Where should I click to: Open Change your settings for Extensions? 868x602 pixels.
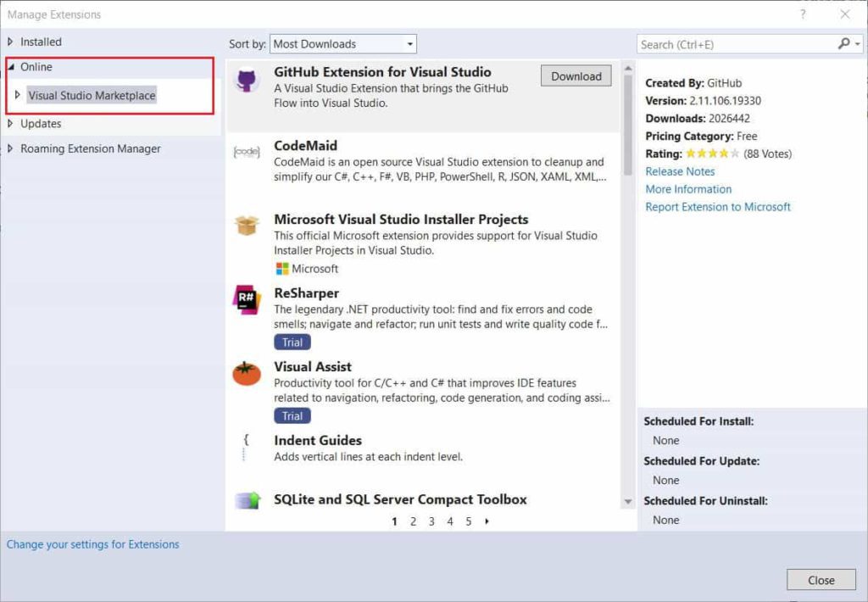tap(93, 544)
